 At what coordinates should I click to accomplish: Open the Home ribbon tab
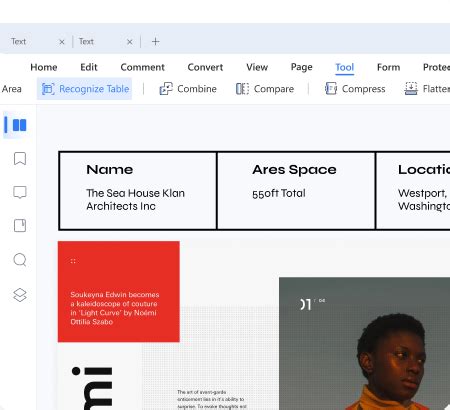(44, 67)
